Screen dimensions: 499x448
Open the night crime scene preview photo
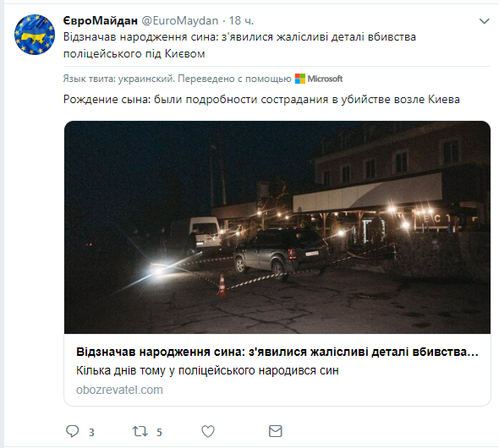[x=277, y=227]
